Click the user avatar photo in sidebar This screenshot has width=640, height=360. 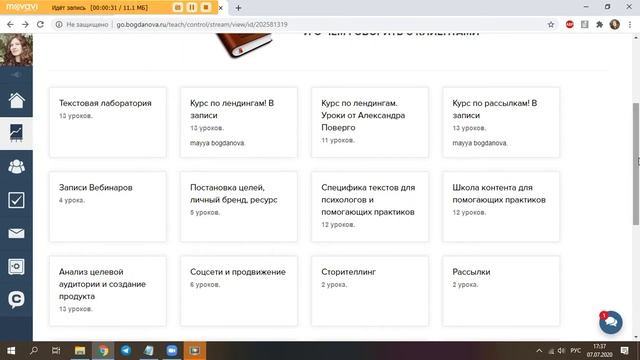click(16, 50)
